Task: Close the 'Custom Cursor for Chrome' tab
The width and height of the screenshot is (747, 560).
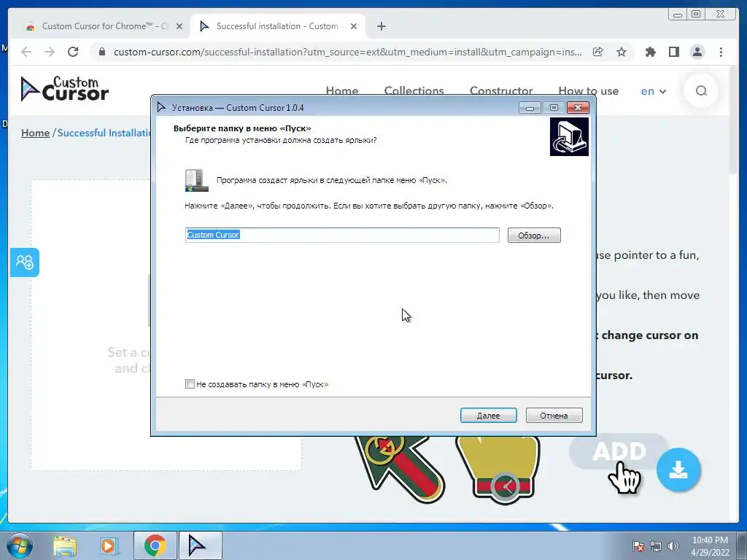Action: pyautogui.click(x=179, y=26)
